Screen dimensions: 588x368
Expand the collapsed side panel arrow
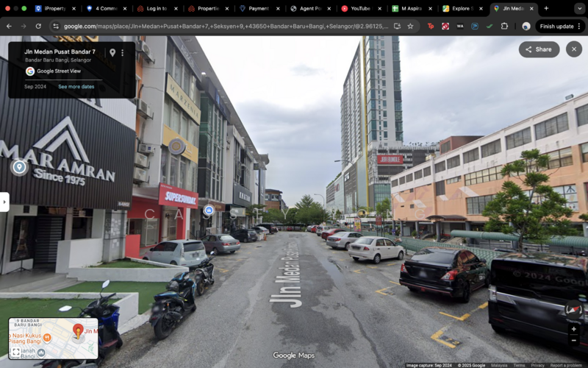[4, 202]
